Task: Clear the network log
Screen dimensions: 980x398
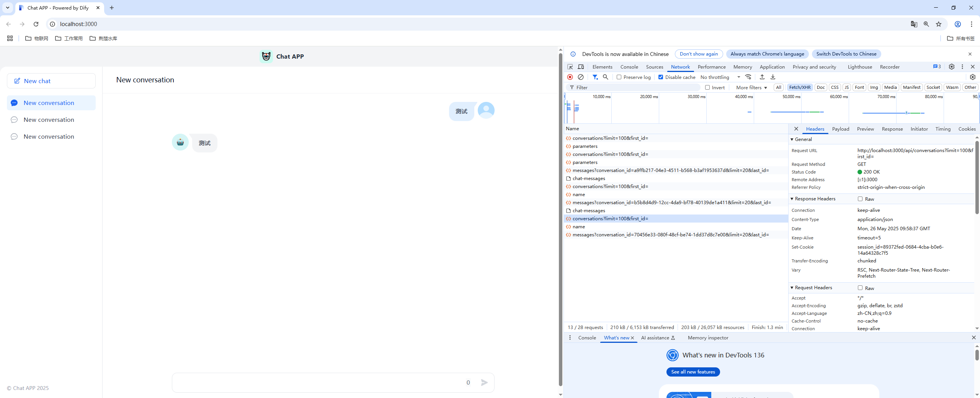Action: pos(581,77)
